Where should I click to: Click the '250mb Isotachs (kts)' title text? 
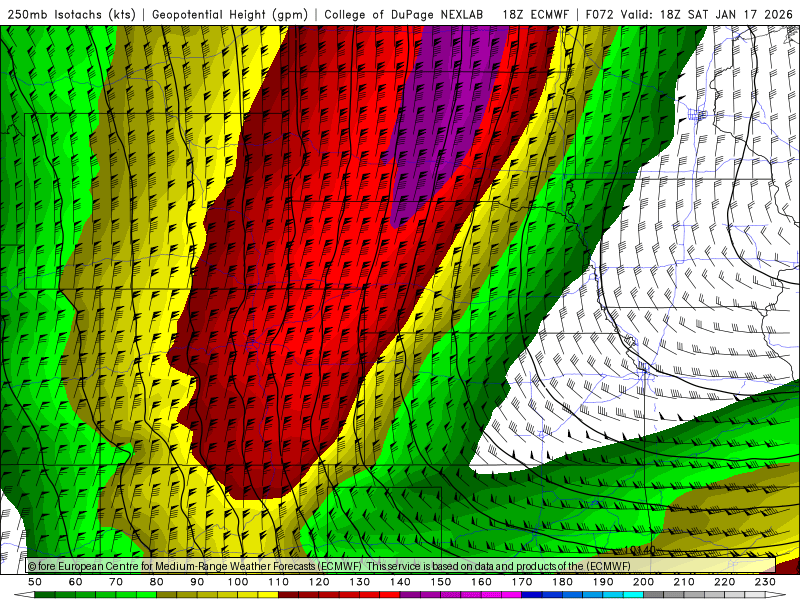[71, 15]
